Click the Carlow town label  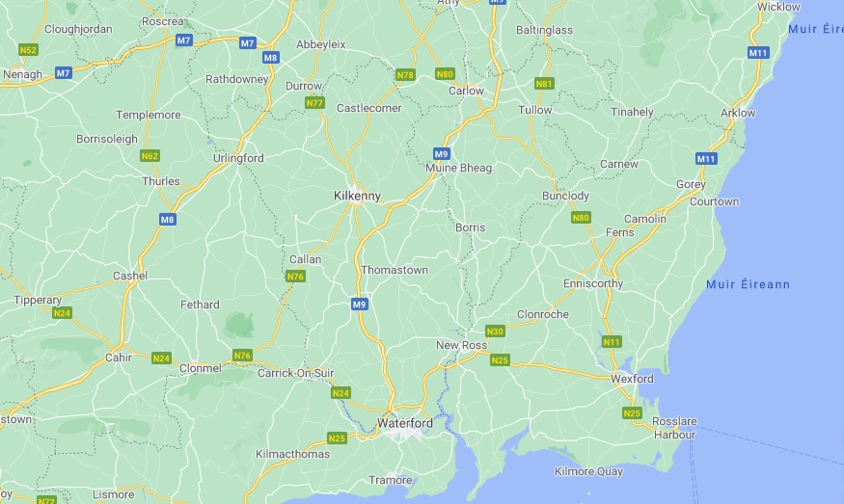(466, 91)
